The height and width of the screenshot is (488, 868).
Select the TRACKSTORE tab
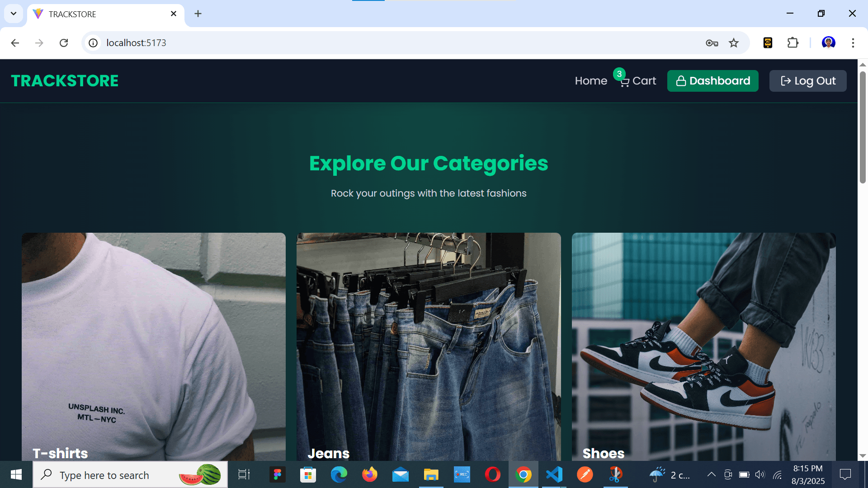click(x=106, y=14)
